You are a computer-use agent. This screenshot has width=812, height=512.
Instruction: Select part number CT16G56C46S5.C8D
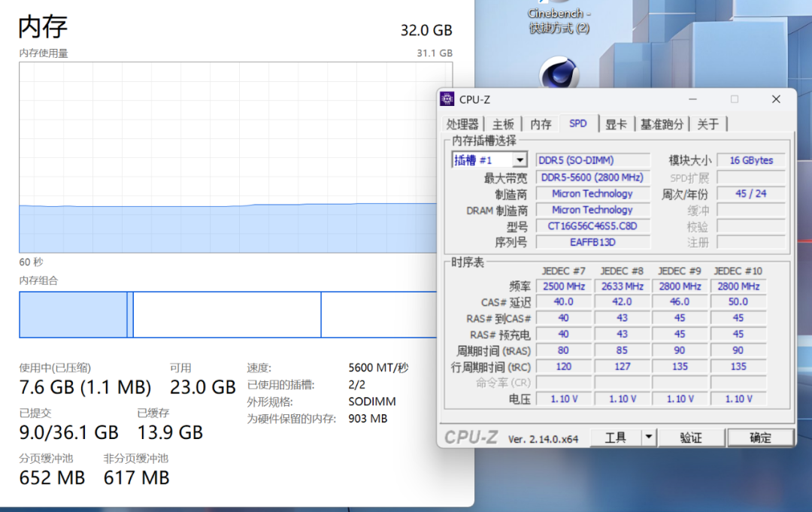click(x=592, y=226)
